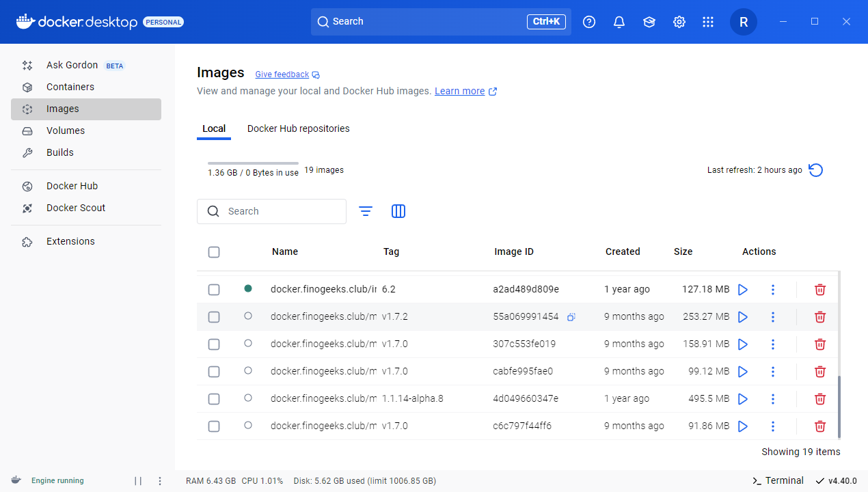868x492 pixels.
Task: Open the manage columns icon
Action: coord(398,211)
